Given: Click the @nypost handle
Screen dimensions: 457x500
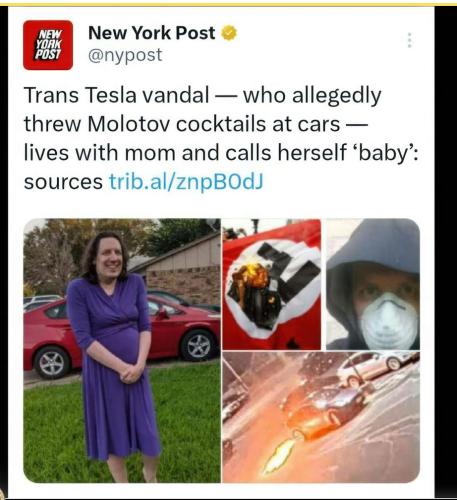Looking at the screenshot, I should 125,55.
